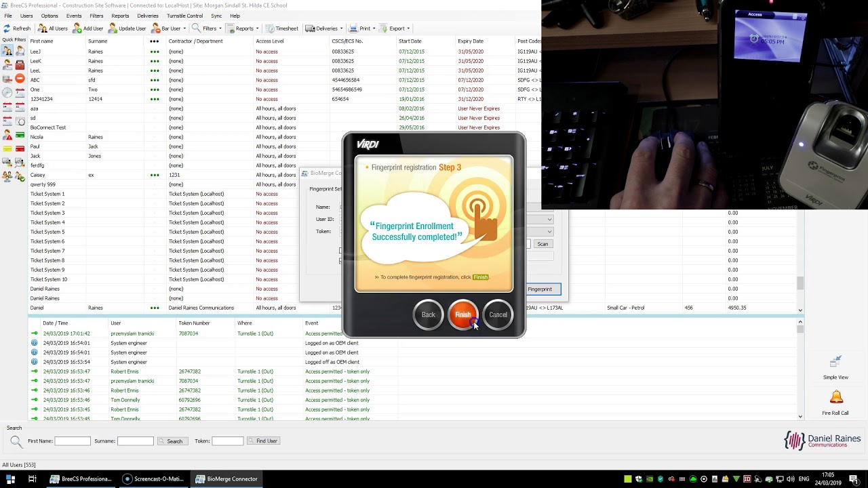Image resolution: width=868 pixels, height=488 pixels.
Task: Focus the Surname search field
Action: pyautogui.click(x=136, y=441)
